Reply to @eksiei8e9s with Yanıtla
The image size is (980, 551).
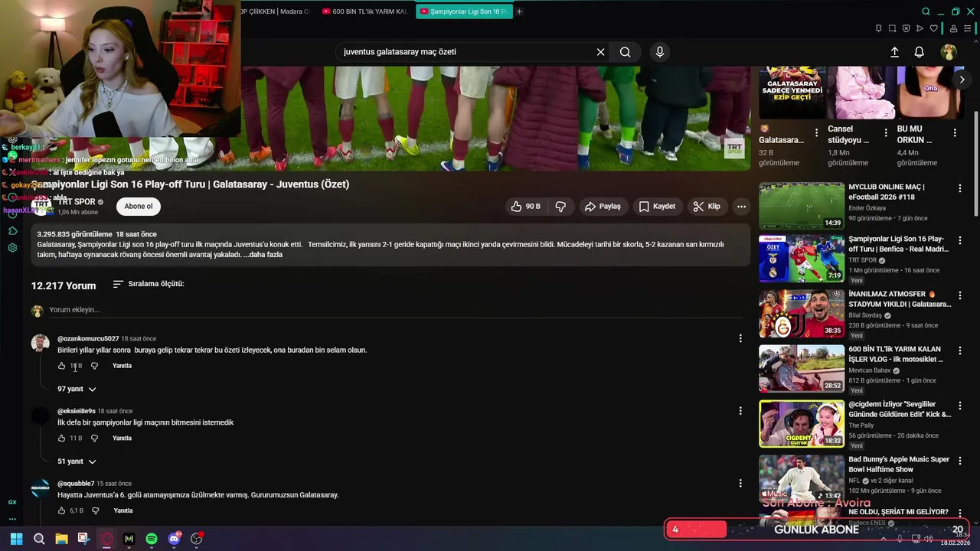pos(122,439)
